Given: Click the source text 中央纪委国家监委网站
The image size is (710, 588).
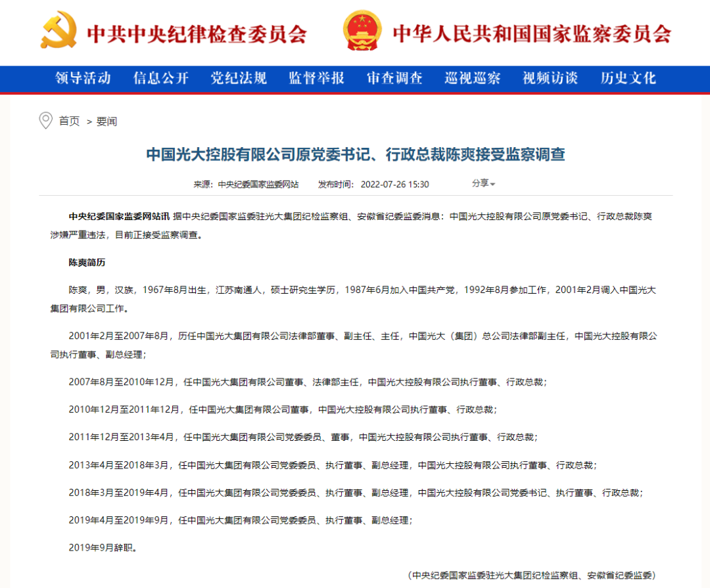Looking at the screenshot, I should pyautogui.click(x=258, y=184).
